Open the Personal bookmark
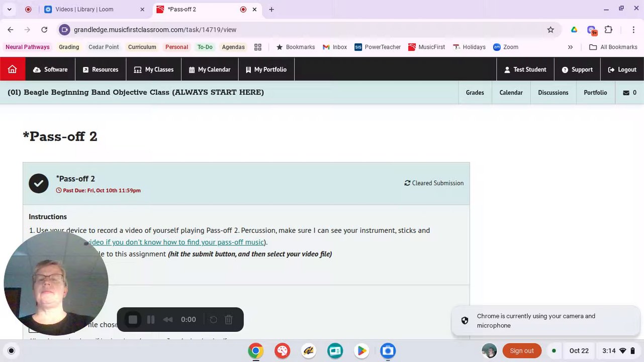This screenshot has width=644, height=362. [176, 47]
